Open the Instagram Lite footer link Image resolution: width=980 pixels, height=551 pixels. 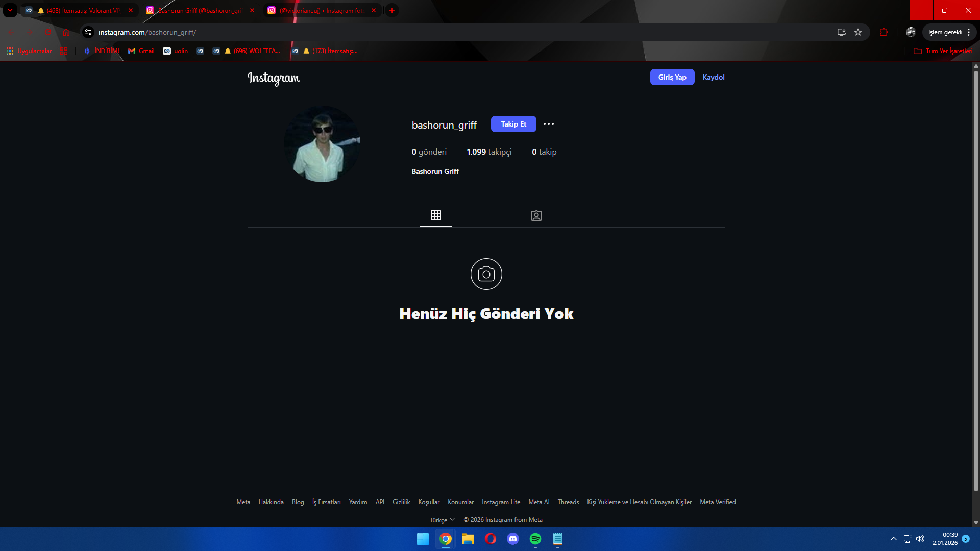coord(501,502)
